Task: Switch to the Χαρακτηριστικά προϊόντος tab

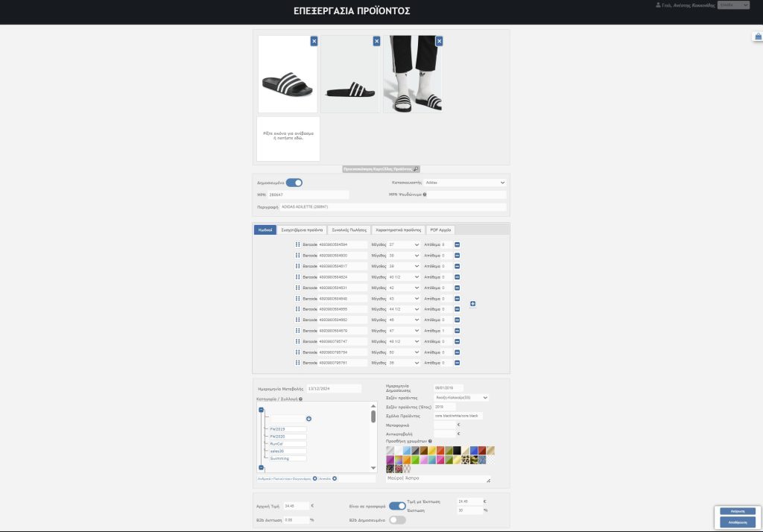Action: coord(398,230)
